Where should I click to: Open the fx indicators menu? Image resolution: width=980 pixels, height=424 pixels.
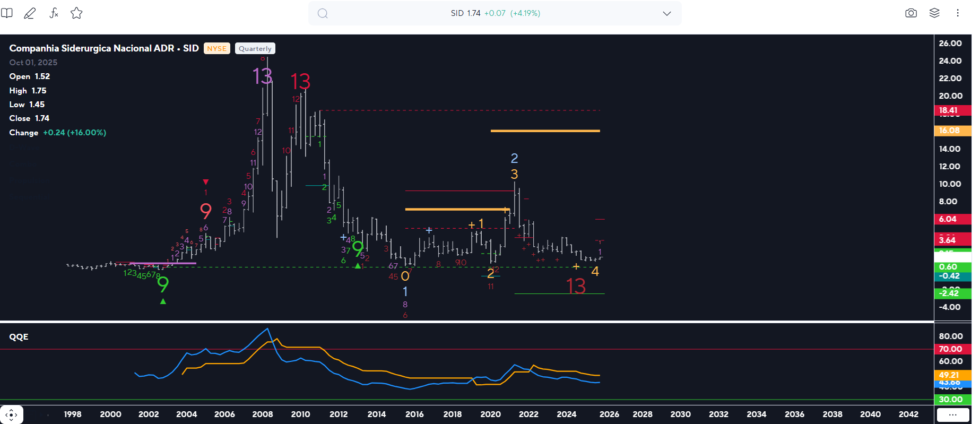54,13
